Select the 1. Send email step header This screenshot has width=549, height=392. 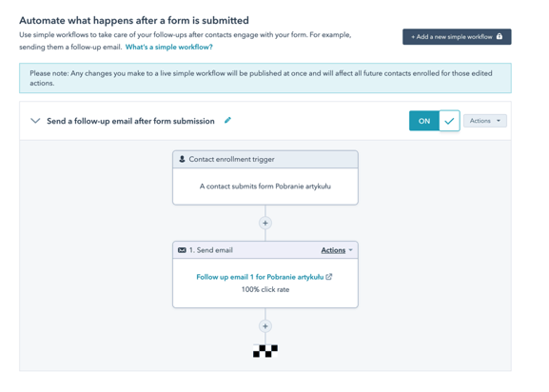[x=265, y=250]
